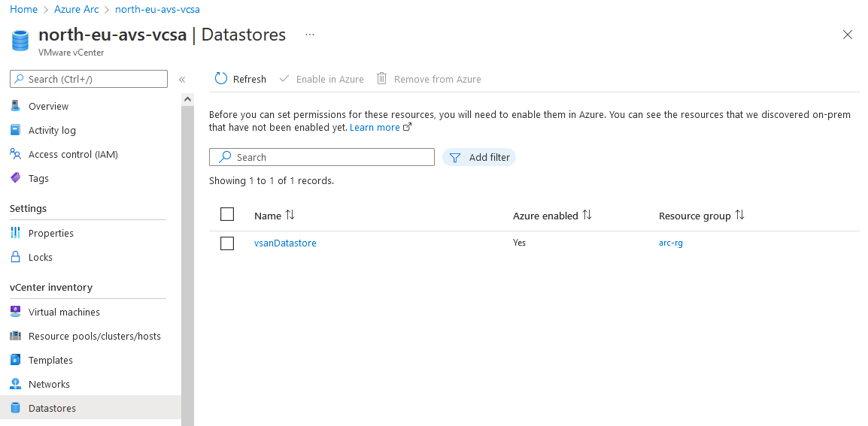
Task: Click the 'VMware vCenter' subtitle text
Action: (71, 53)
